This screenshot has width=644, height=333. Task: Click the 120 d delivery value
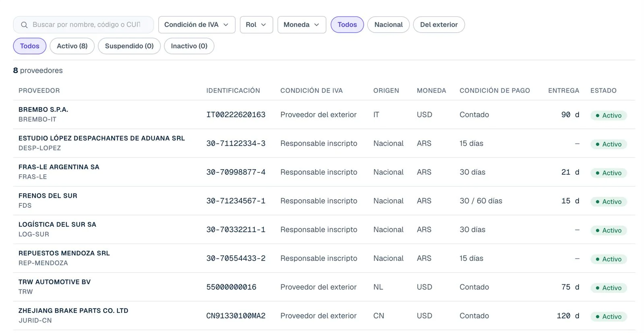[x=568, y=316]
